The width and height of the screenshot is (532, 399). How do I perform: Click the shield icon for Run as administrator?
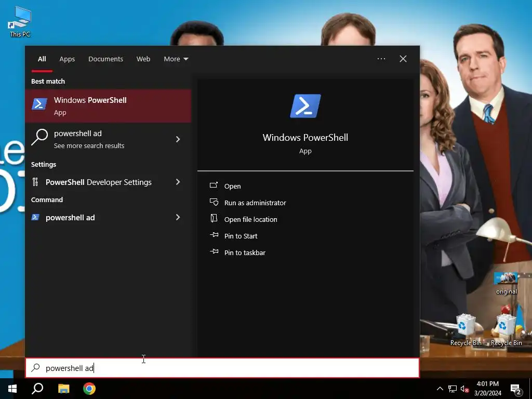point(214,202)
